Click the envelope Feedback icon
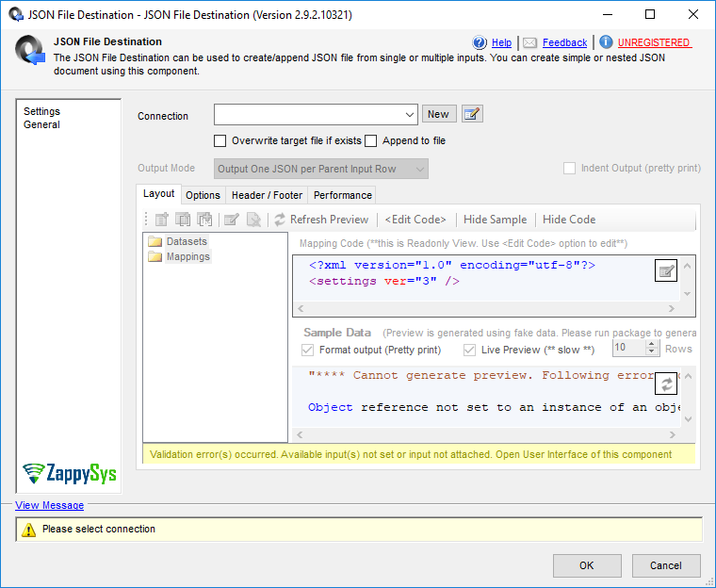The image size is (716, 588). (x=529, y=42)
